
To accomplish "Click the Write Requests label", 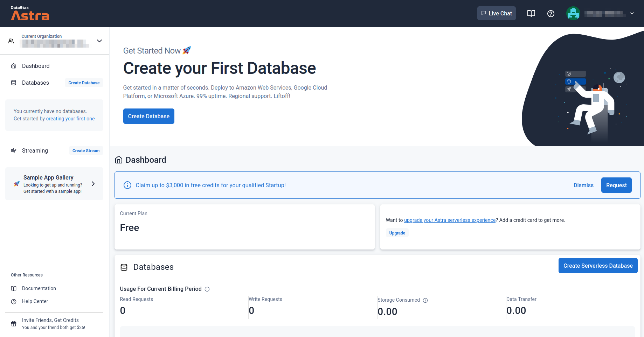I will [x=265, y=299].
